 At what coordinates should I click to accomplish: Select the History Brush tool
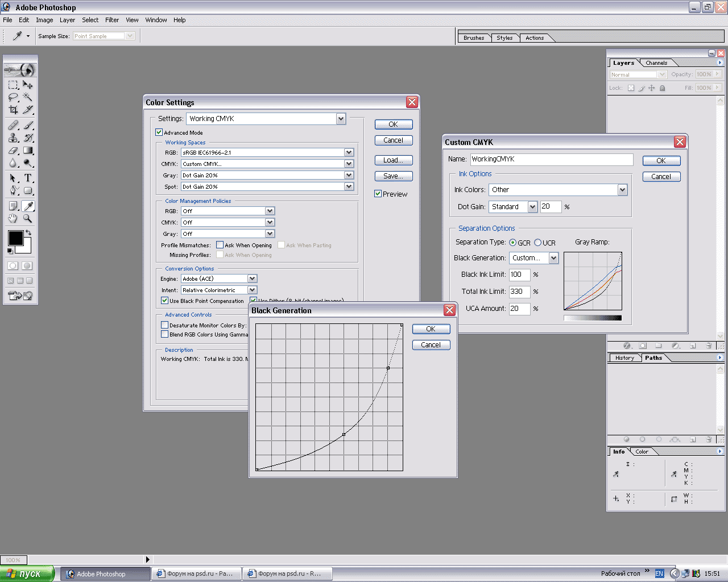(x=28, y=138)
